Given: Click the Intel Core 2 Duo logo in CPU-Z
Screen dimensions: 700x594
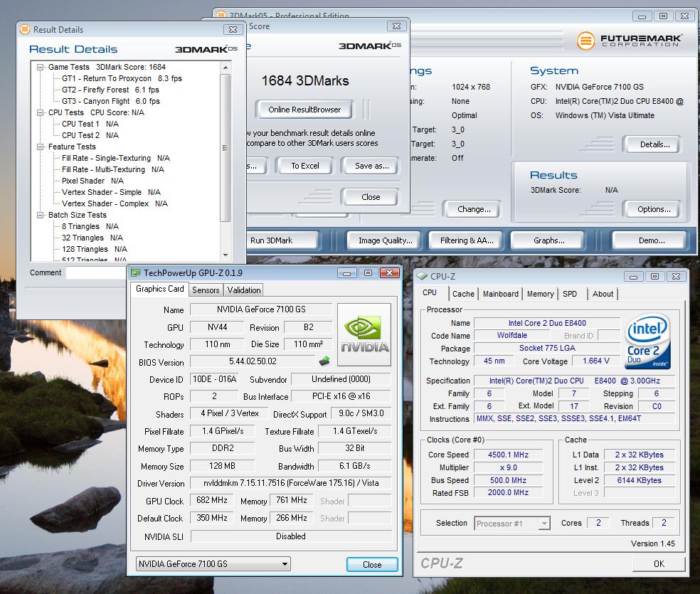Looking at the screenshot, I should (648, 341).
